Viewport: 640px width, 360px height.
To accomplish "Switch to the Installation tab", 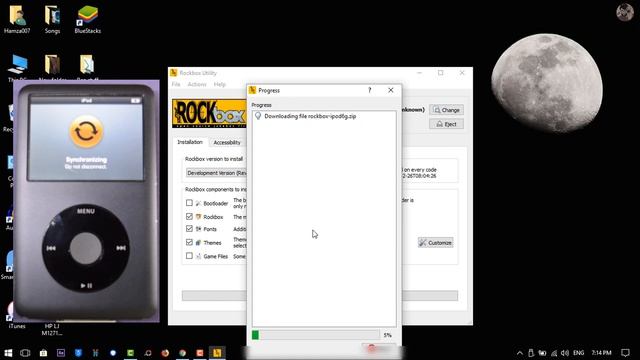I will coord(190,142).
